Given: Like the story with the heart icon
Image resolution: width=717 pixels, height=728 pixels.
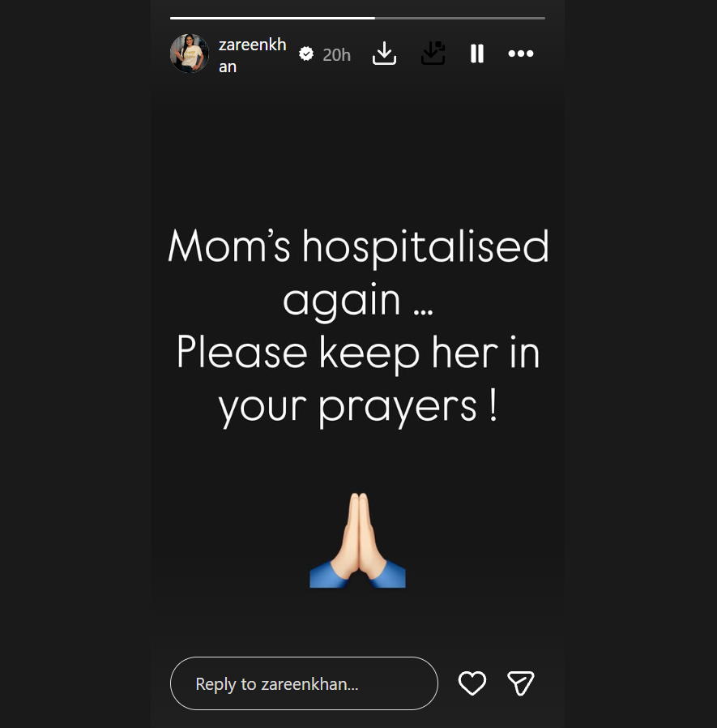Looking at the screenshot, I should (x=472, y=683).
